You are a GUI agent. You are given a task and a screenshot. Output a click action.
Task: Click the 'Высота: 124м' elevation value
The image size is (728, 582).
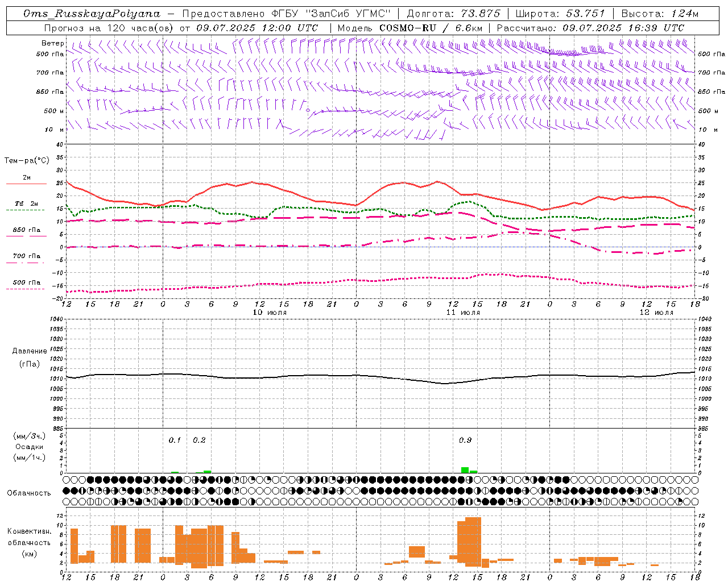click(660, 14)
